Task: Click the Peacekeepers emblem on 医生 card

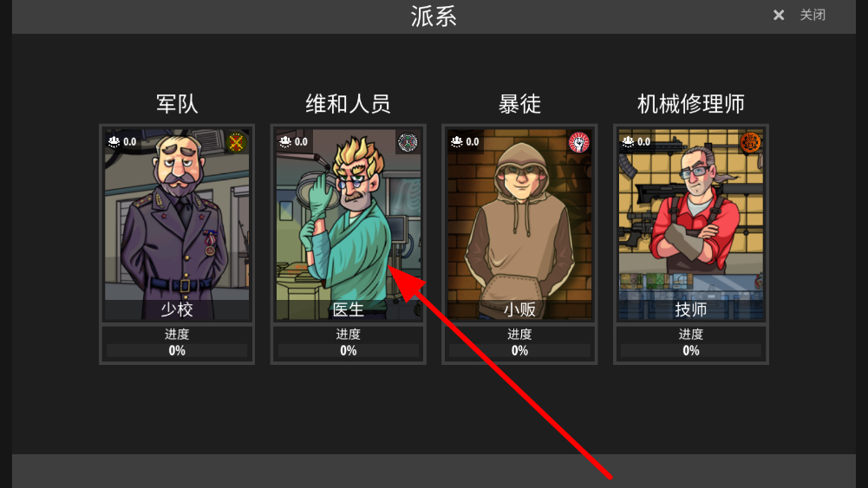Action: point(408,142)
